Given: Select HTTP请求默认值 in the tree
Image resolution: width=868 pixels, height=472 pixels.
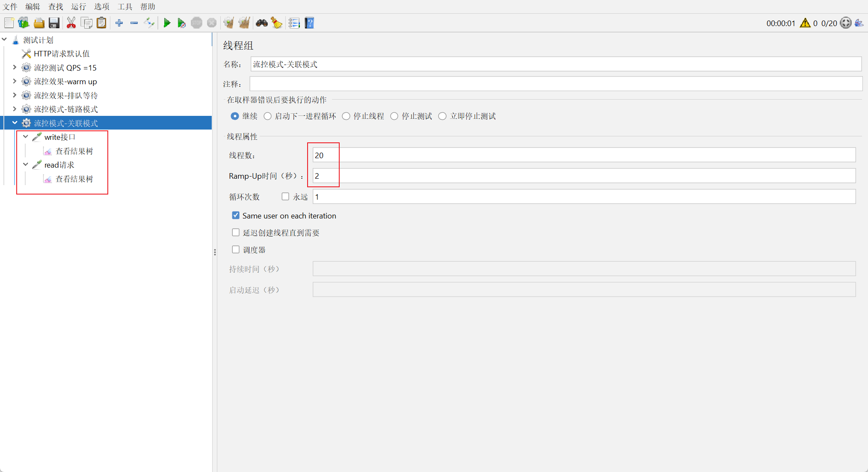Looking at the screenshot, I should (62, 54).
